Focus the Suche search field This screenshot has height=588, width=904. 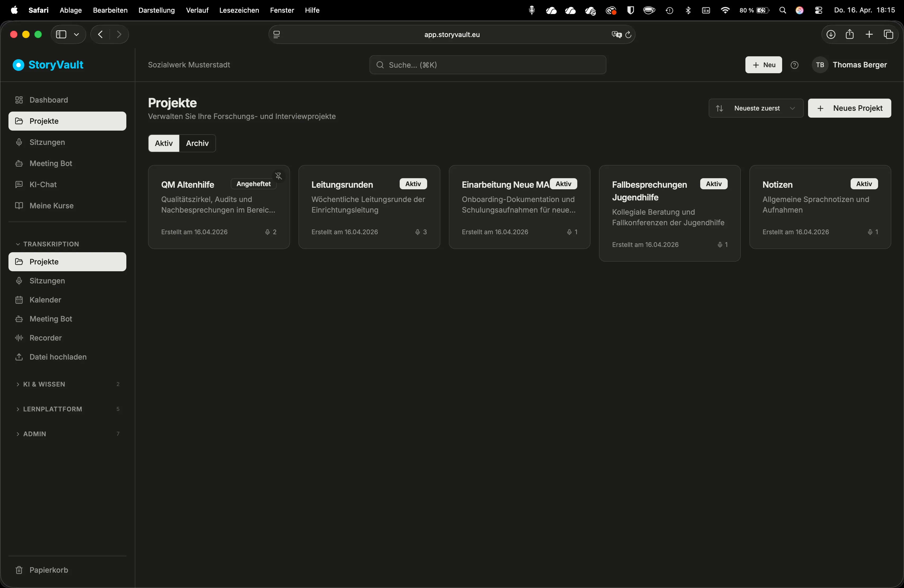pos(488,65)
